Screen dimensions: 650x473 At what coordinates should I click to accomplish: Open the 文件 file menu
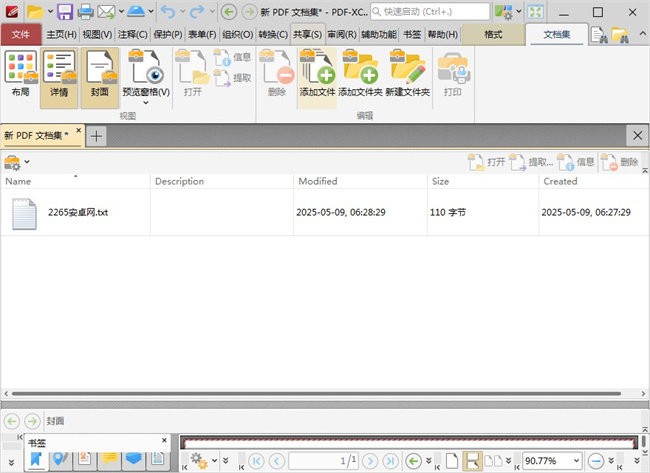tap(21, 34)
